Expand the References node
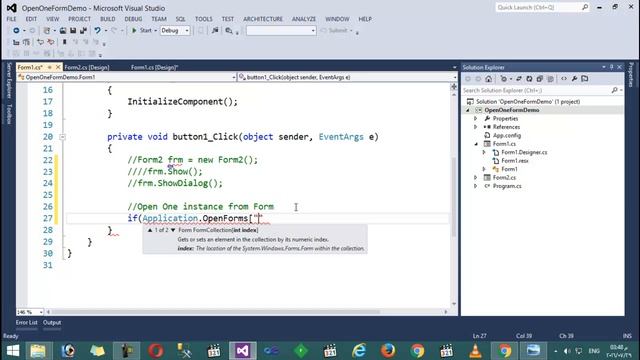 click(476, 127)
